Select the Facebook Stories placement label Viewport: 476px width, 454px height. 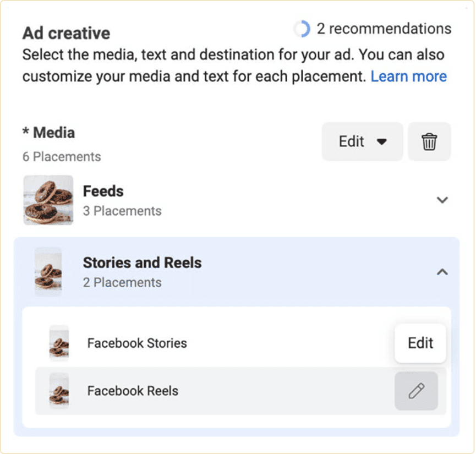pyautogui.click(x=137, y=343)
